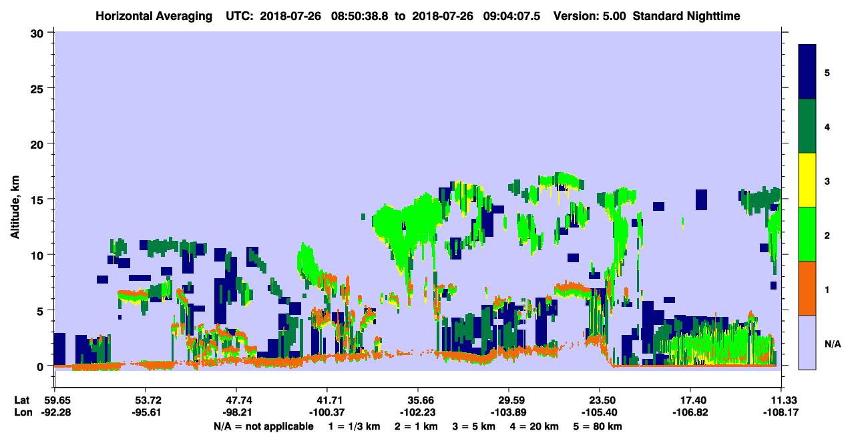This screenshot has width=868, height=445.
Task: Click longitude value -102.23
Action: [x=418, y=412]
